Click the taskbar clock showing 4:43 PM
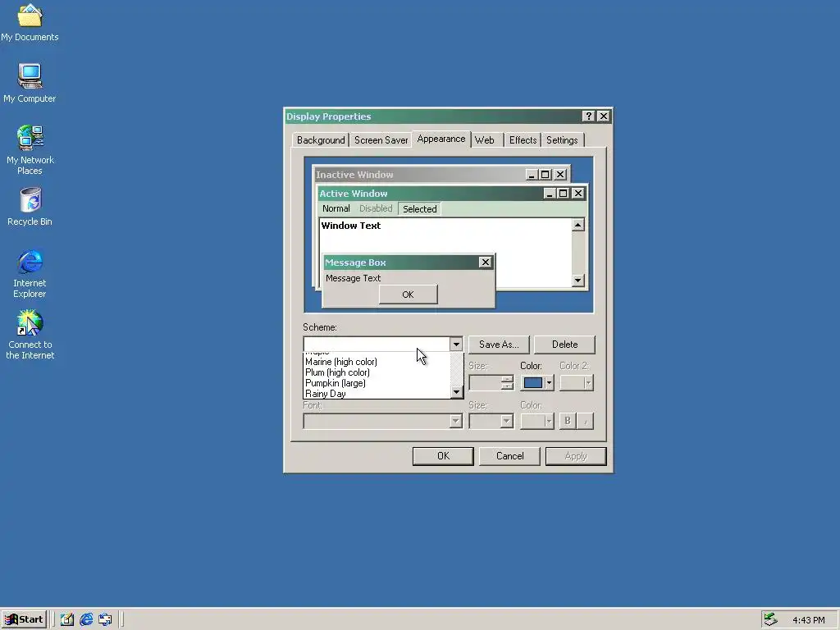The height and width of the screenshot is (630, 840). 808,620
